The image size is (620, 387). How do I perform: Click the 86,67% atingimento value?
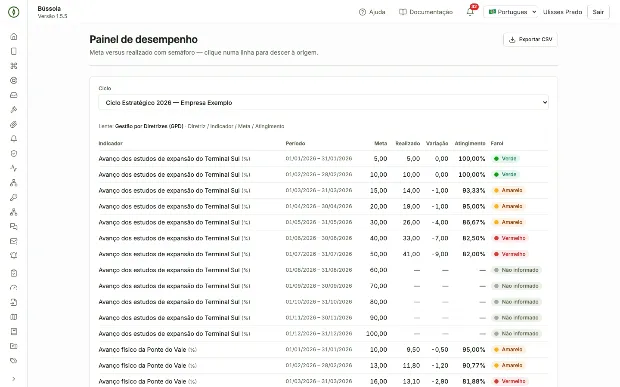coord(474,222)
